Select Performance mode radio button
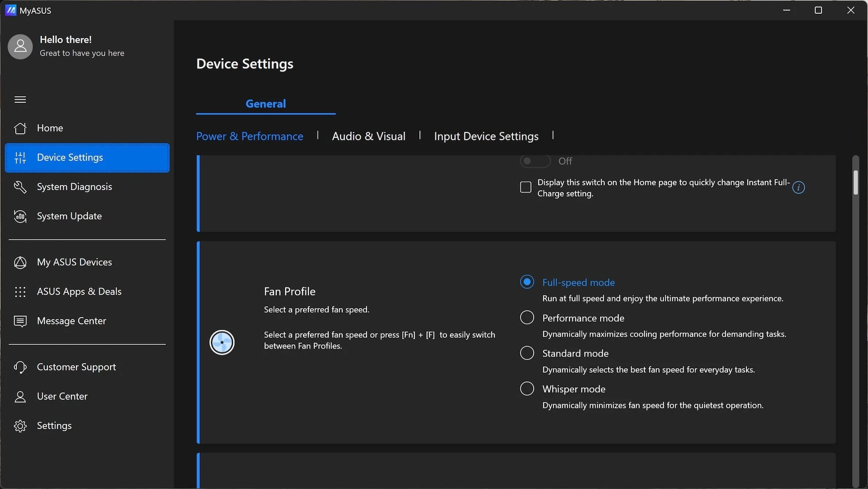868x489 pixels. (x=527, y=318)
